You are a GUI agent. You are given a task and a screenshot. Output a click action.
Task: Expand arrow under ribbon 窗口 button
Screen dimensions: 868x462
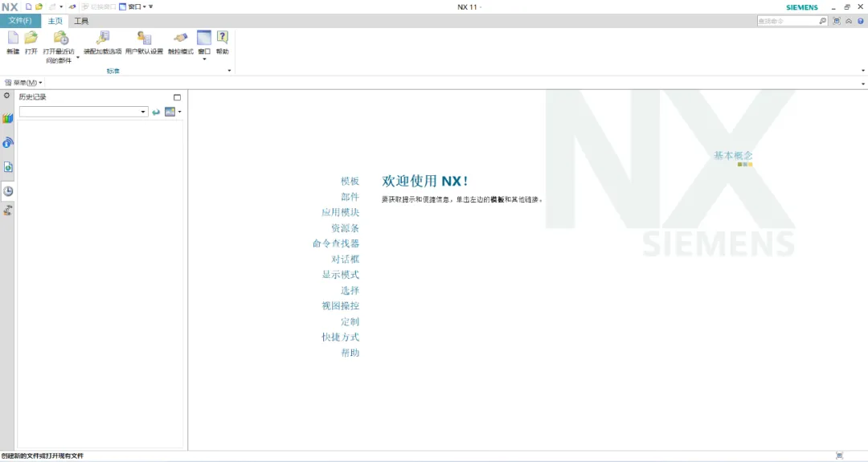(x=204, y=59)
